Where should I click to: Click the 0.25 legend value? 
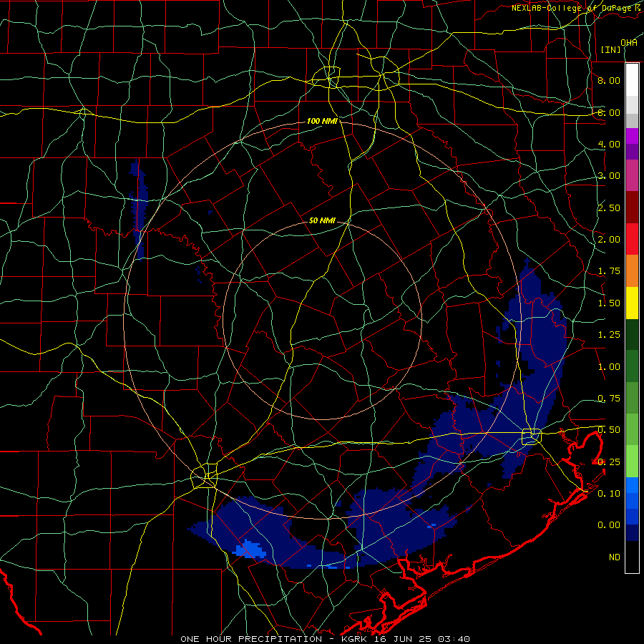pyautogui.click(x=609, y=462)
